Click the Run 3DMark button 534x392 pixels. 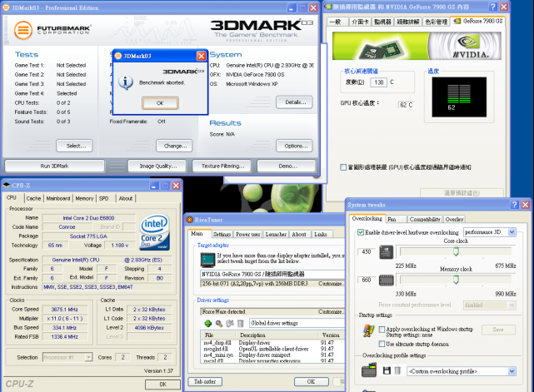[x=54, y=166]
